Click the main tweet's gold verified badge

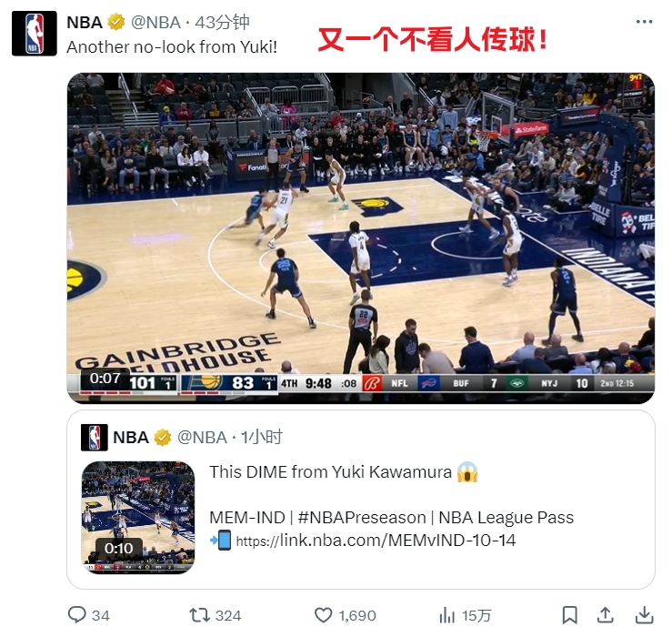116,22
